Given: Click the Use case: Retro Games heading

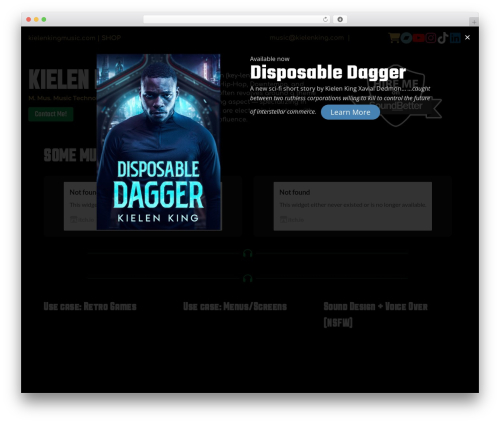Looking at the screenshot, I should (x=90, y=306).
